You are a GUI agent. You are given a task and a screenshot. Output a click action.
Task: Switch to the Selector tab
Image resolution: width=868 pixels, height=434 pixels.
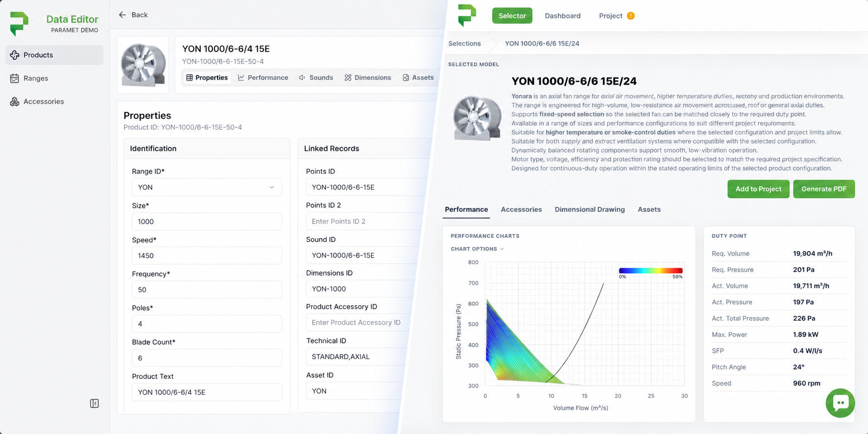tap(512, 16)
